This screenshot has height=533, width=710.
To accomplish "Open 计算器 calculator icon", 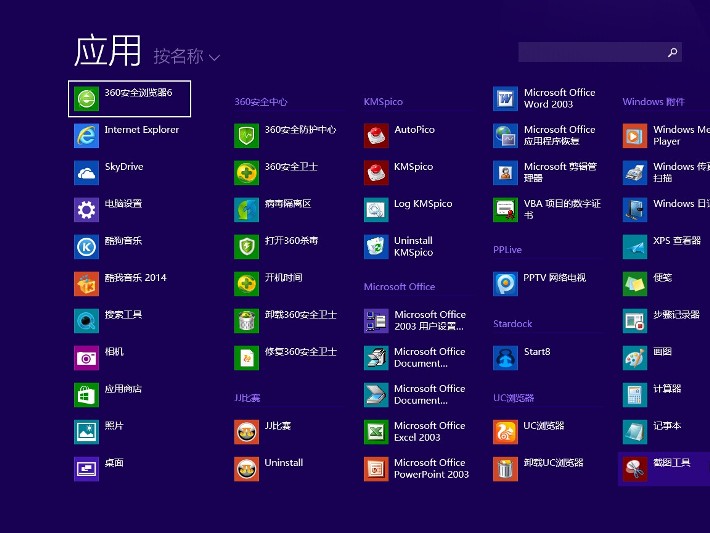I will pos(635,395).
